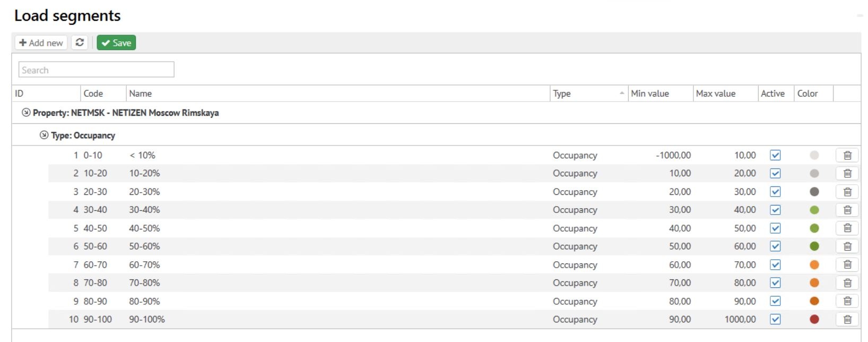Click the trash icon for the 40-50 segment

847,228
